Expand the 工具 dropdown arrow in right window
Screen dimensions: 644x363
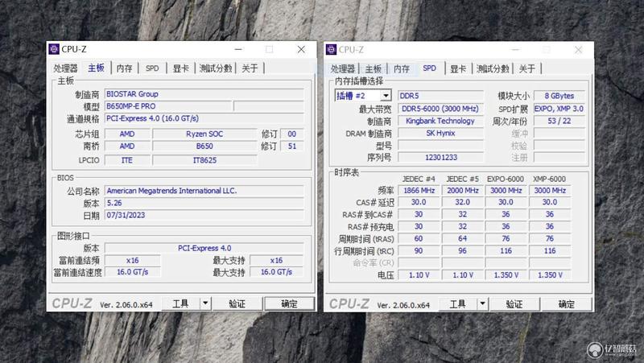point(482,304)
